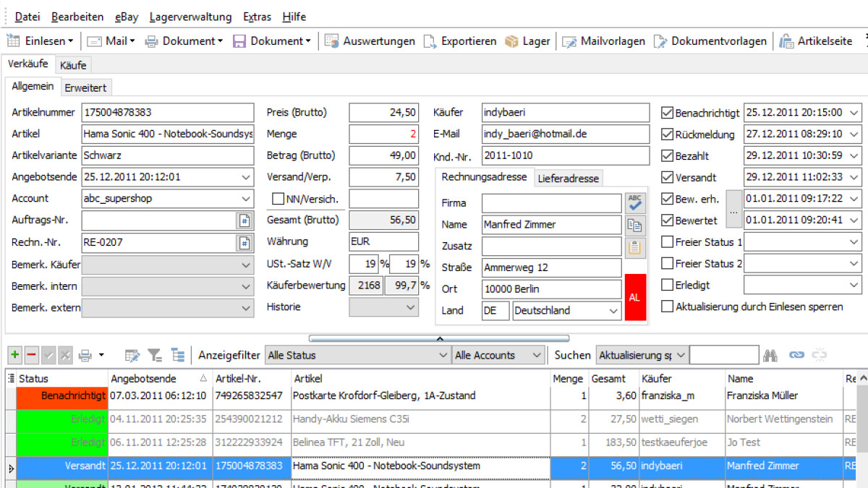Click the Auswertungen toolbar button
This screenshot has width=868, height=488.
(370, 41)
